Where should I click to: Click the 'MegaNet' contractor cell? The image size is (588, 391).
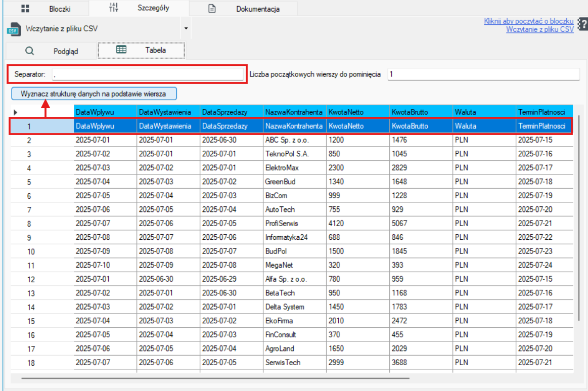(x=295, y=265)
